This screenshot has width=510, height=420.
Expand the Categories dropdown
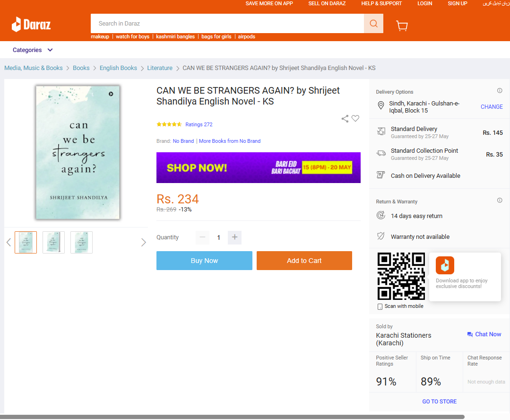[33, 50]
